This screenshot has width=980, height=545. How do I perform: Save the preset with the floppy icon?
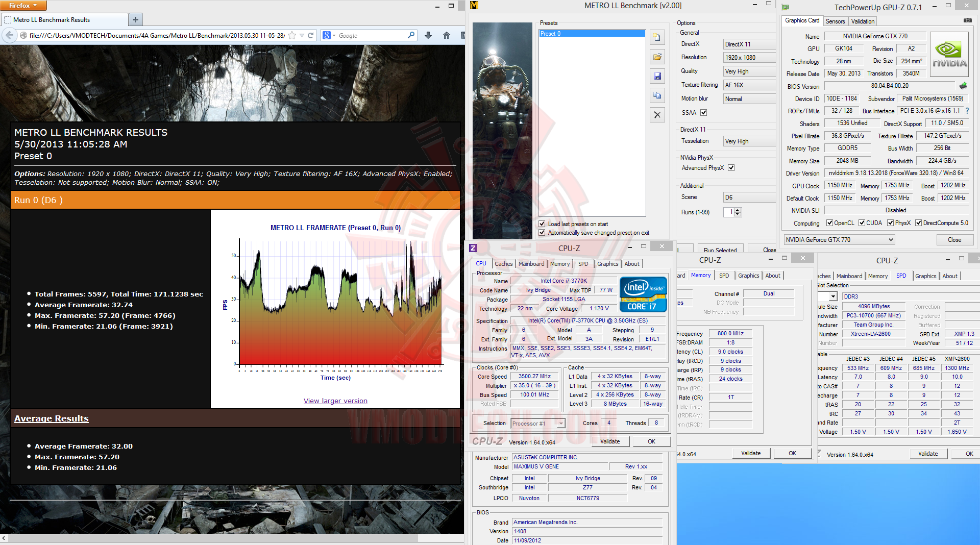657,76
